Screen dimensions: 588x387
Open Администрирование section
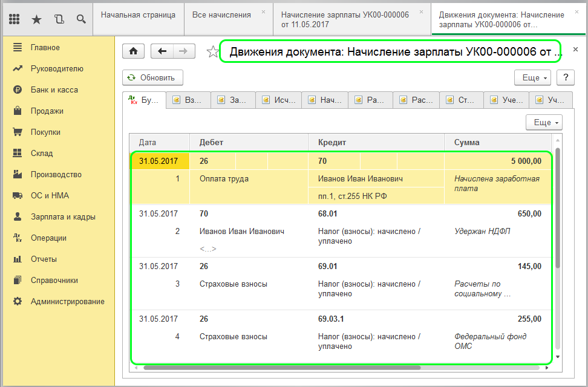[x=68, y=302]
